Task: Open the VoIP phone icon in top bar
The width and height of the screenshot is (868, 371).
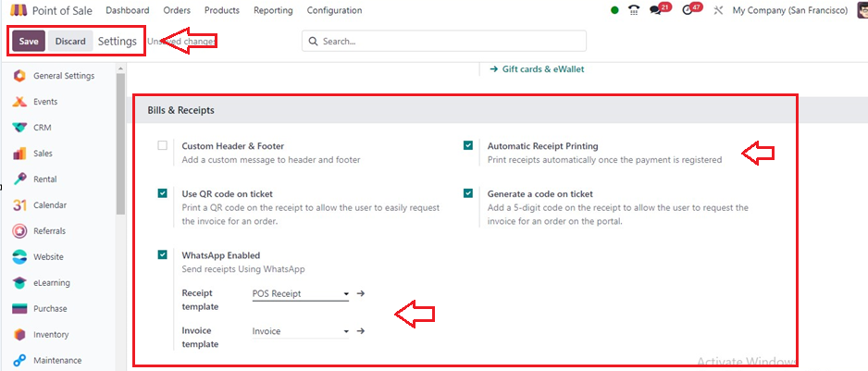Action: click(634, 10)
